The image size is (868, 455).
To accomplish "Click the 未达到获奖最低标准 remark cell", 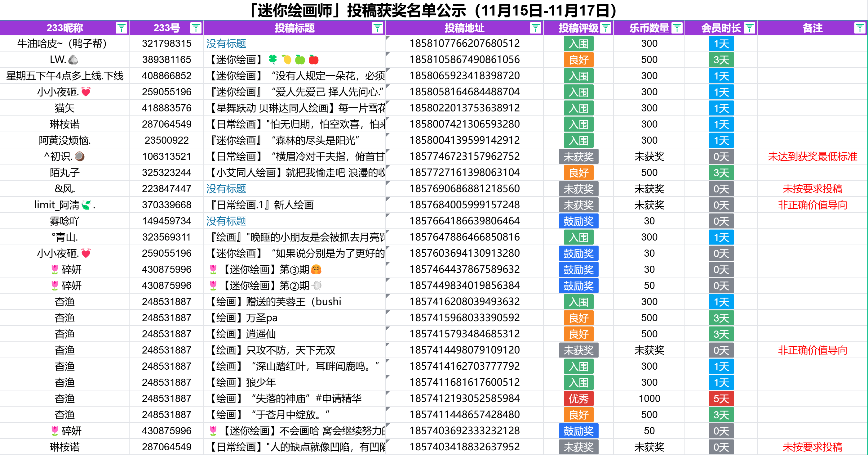I will [812, 156].
